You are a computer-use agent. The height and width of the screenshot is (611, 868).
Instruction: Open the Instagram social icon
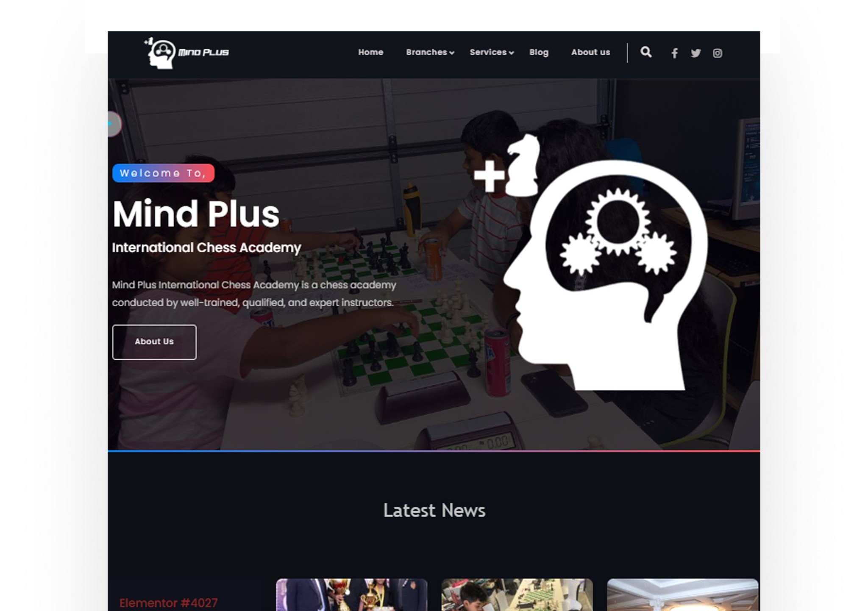pos(717,53)
